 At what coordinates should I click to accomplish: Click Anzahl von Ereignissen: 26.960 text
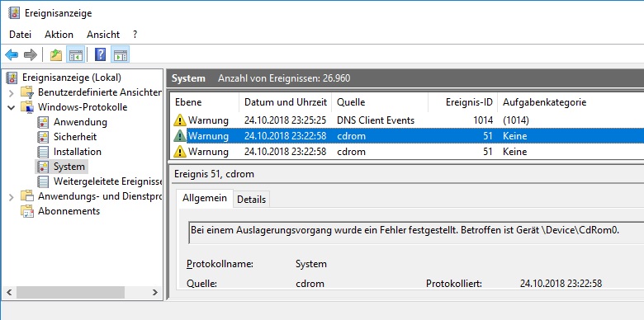click(x=284, y=78)
